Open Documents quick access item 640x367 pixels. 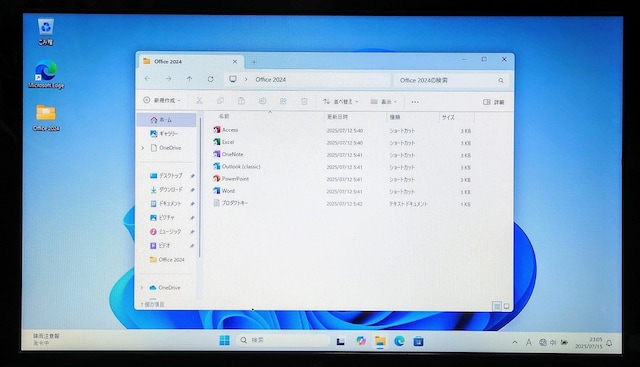pos(167,203)
